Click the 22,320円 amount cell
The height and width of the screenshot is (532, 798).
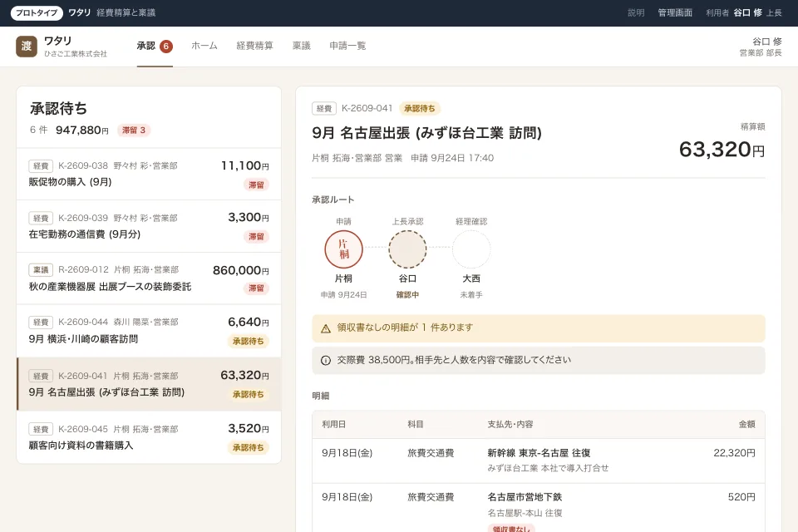tap(734, 453)
